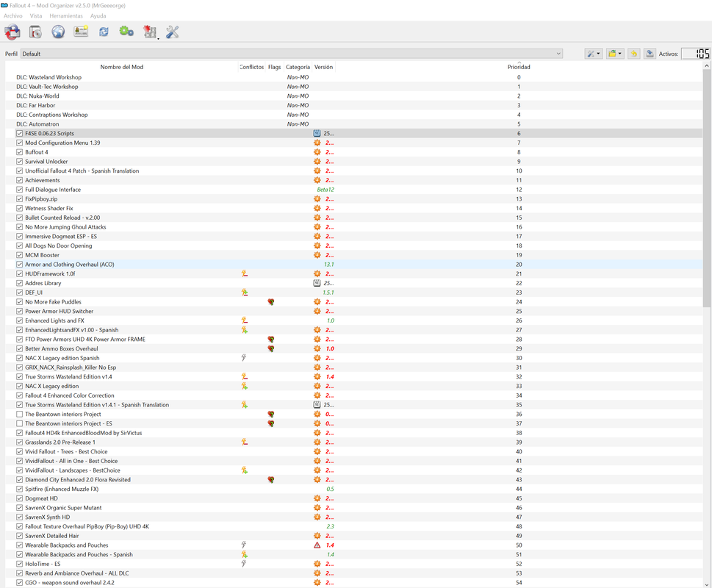Click the mod list scrollbar thumb
The height and width of the screenshot is (588, 712).
[x=707, y=188]
